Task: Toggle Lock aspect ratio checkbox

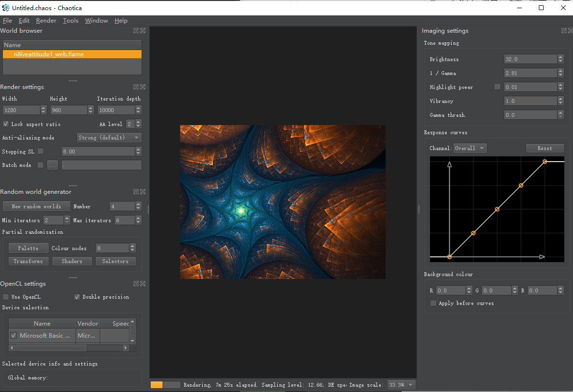Action: [x=6, y=124]
